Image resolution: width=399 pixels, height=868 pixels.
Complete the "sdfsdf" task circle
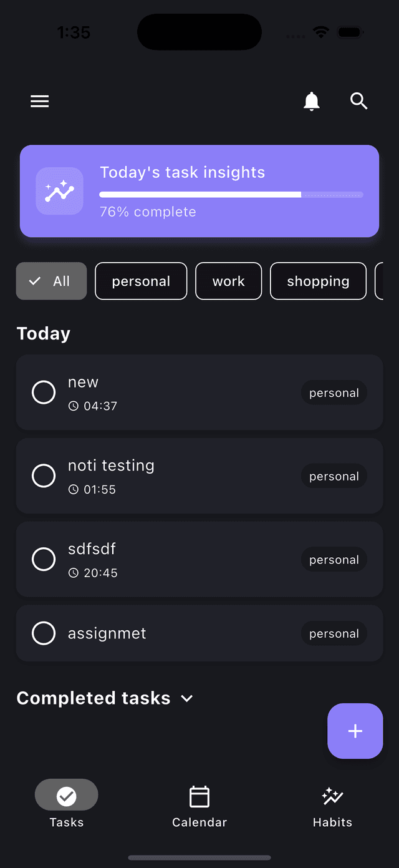pyautogui.click(x=44, y=559)
